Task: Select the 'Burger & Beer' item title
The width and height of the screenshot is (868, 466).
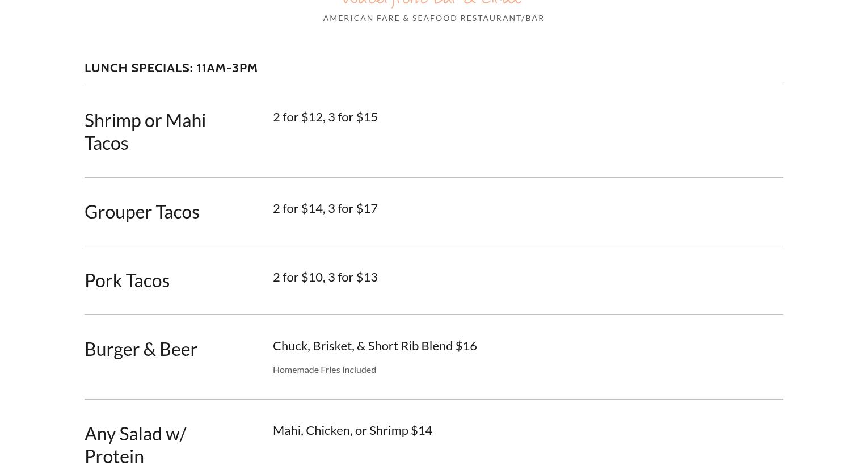Action: pyautogui.click(x=141, y=349)
